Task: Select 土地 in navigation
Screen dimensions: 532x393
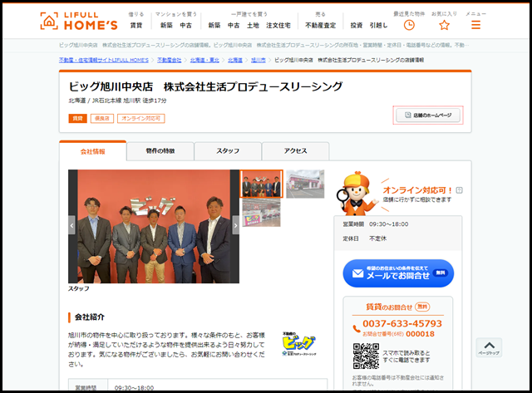Action: tap(253, 25)
